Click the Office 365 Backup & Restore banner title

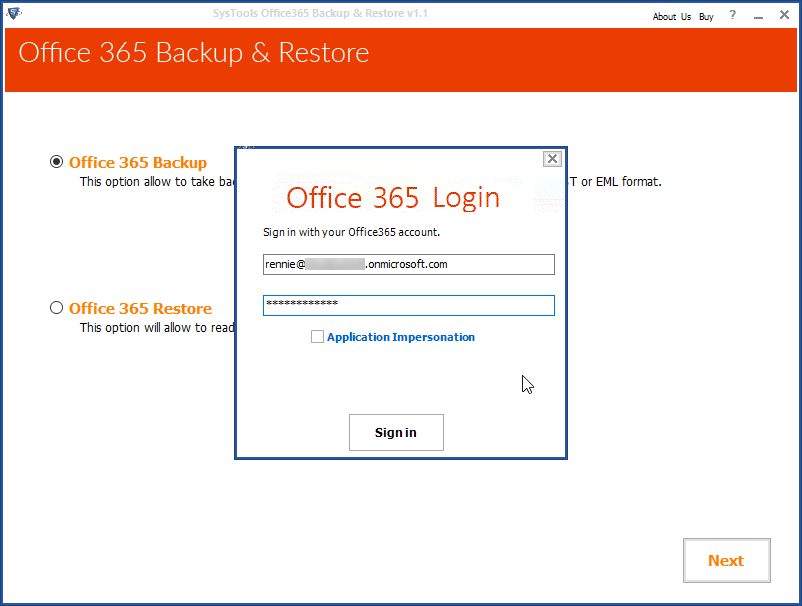pyautogui.click(x=194, y=53)
